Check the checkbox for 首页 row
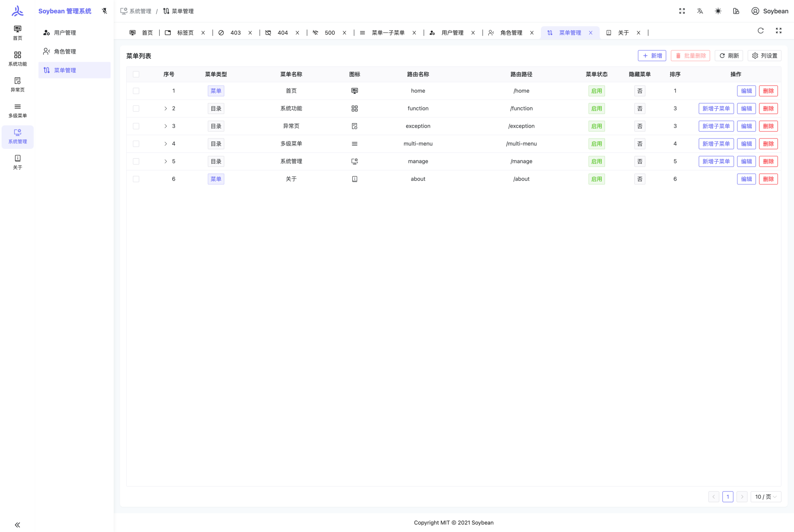 pos(136,91)
